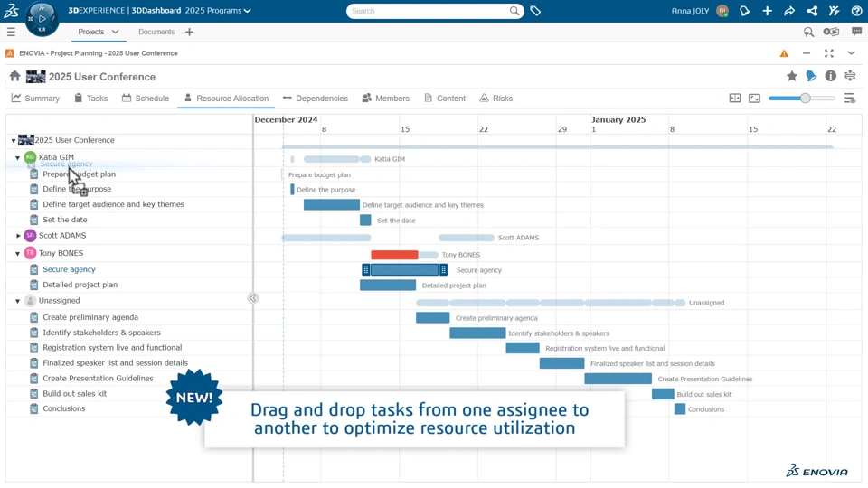This screenshot has height=488, width=868.
Task: Switch to the Documents tab
Action: click(x=156, y=33)
